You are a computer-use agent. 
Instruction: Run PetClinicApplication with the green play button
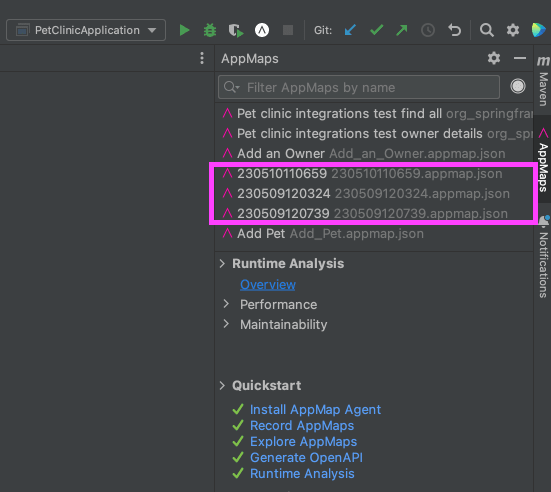coord(184,30)
